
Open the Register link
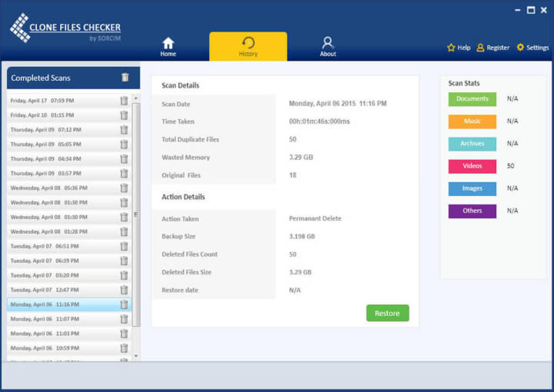click(x=497, y=47)
